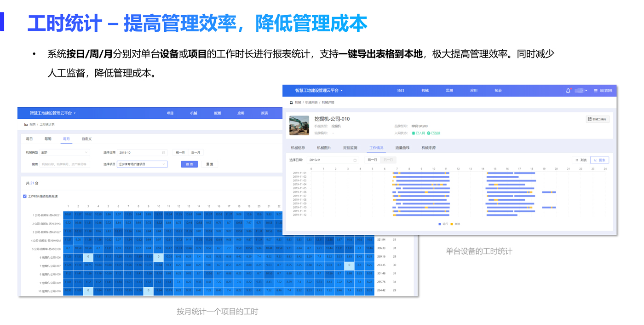This screenshot has width=644, height=325.
Task: Click the excavator thumbnail image
Action: point(299,125)
